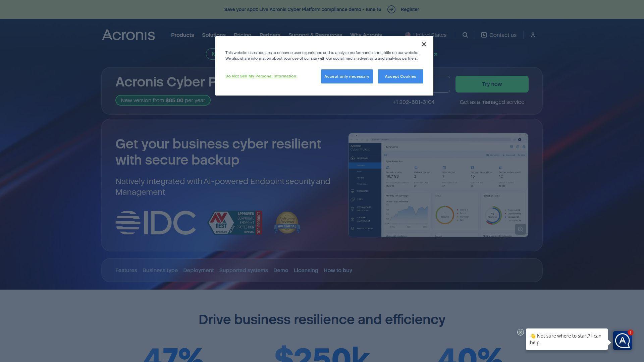Jump to the Licensing section
644x362 pixels.
[306, 270]
